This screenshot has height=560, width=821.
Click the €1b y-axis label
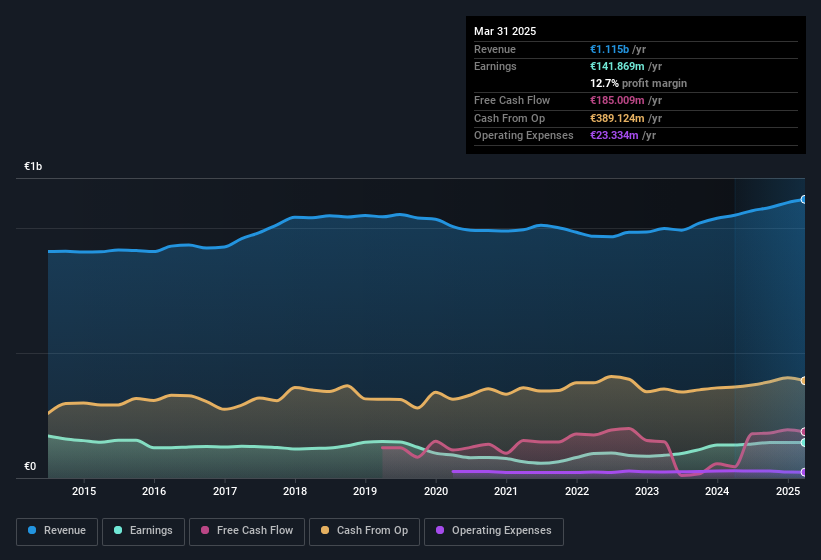point(33,166)
